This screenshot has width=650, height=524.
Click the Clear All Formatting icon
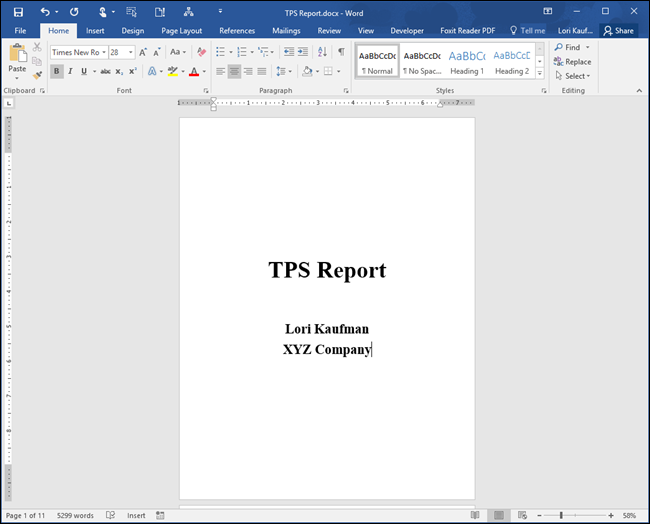click(x=201, y=52)
